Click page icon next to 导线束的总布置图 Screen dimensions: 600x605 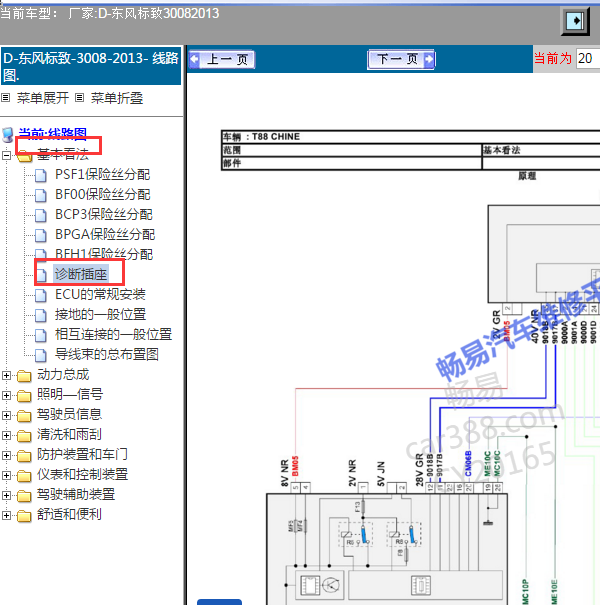coord(41,356)
